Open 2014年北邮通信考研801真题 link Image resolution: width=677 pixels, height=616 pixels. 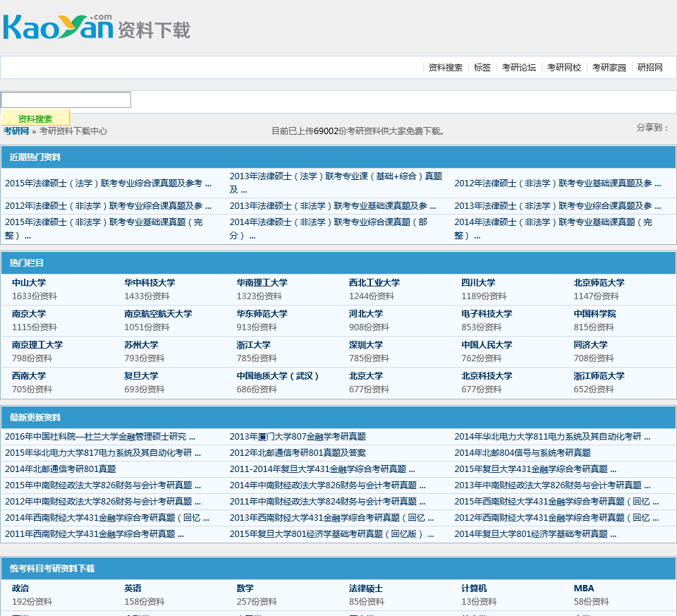61,469
